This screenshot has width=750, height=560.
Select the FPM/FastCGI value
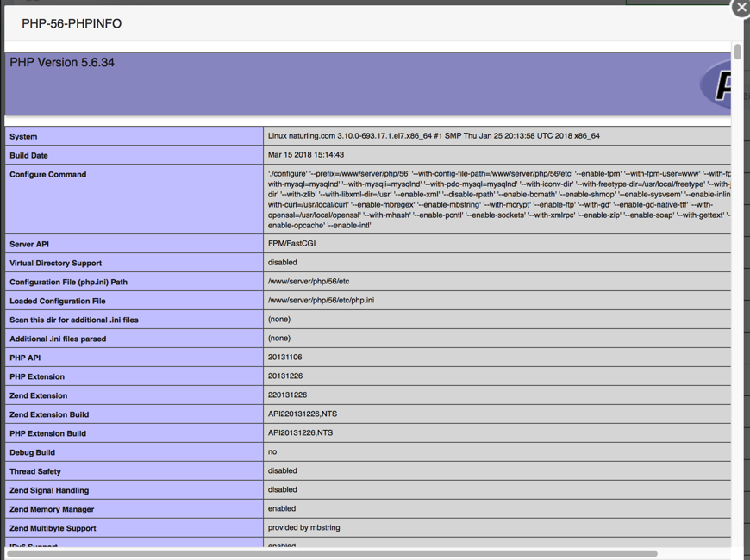click(x=291, y=244)
